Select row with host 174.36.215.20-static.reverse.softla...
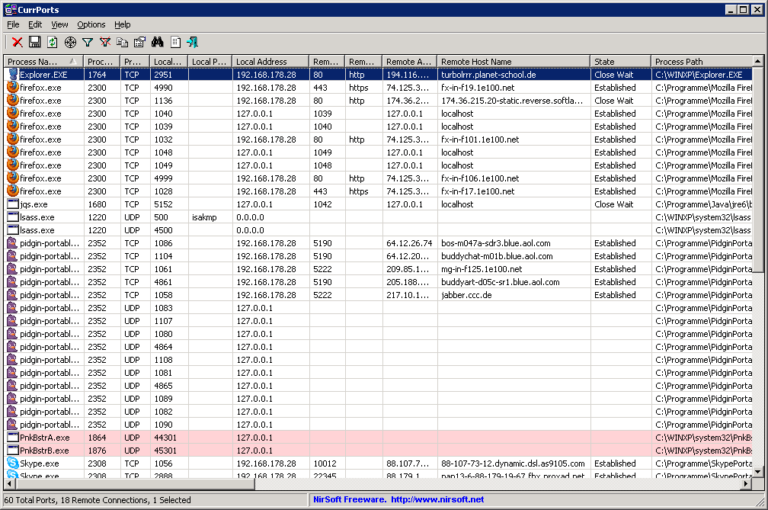This screenshot has height=510, width=768. click(378, 100)
